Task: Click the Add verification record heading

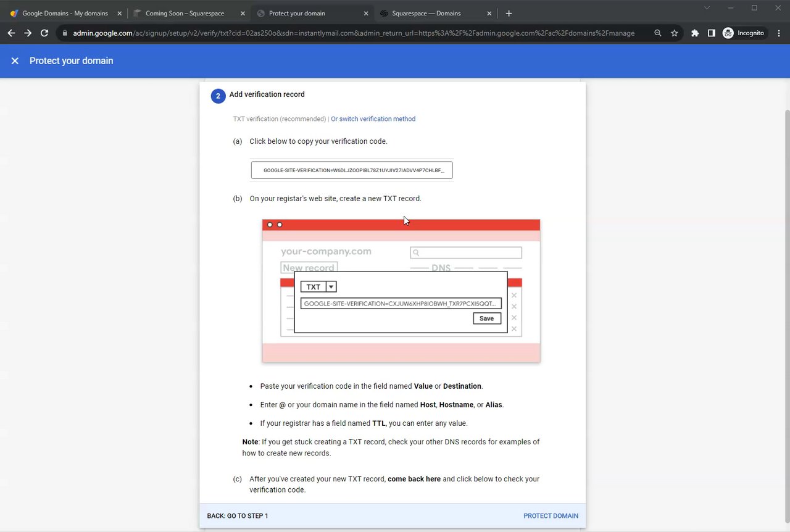Action: pyautogui.click(x=267, y=94)
